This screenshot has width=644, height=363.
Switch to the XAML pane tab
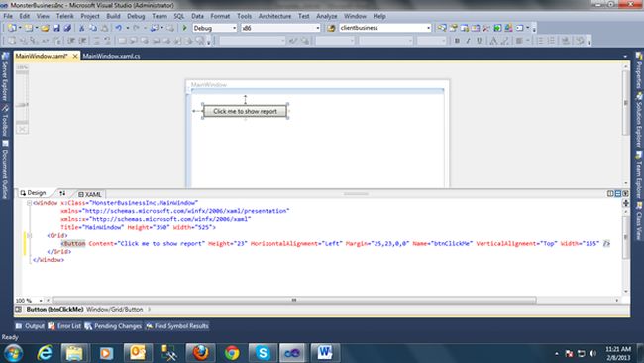click(x=90, y=194)
